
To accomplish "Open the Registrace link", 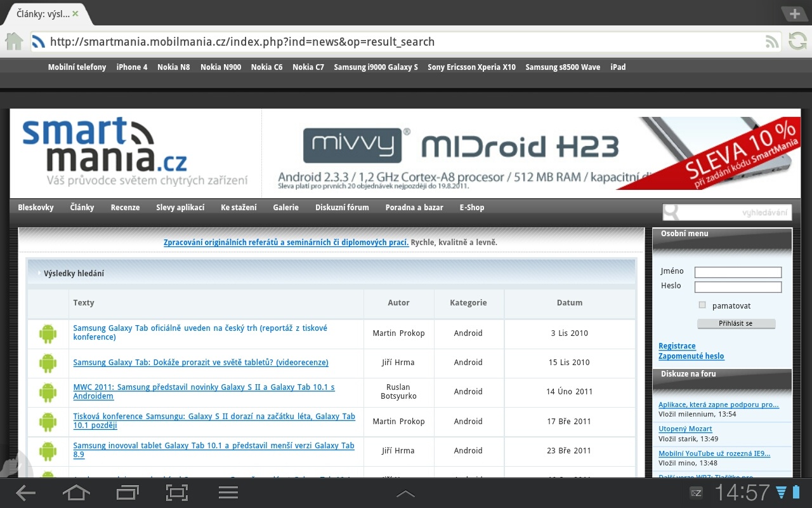I will (677, 346).
